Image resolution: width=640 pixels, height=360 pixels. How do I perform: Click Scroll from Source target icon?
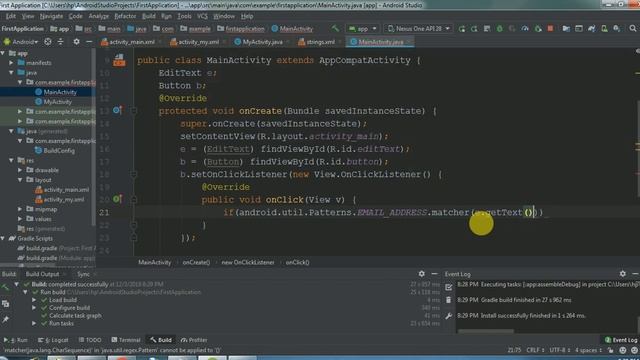(48, 42)
